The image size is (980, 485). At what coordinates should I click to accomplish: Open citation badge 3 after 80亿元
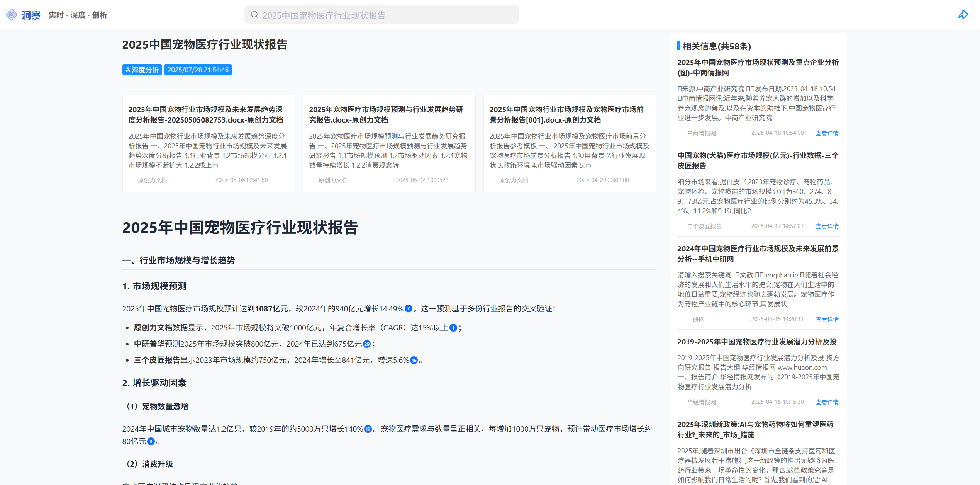(x=151, y=441)
